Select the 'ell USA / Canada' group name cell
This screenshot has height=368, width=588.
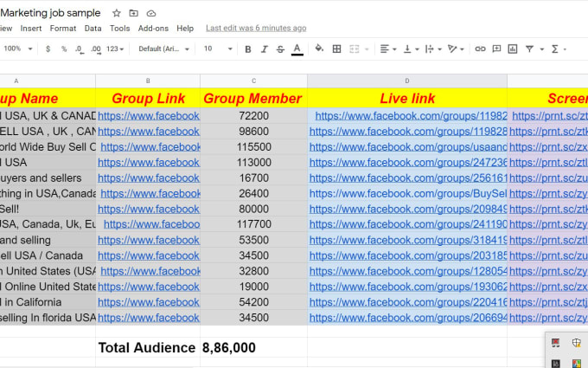tap(48, 255)
